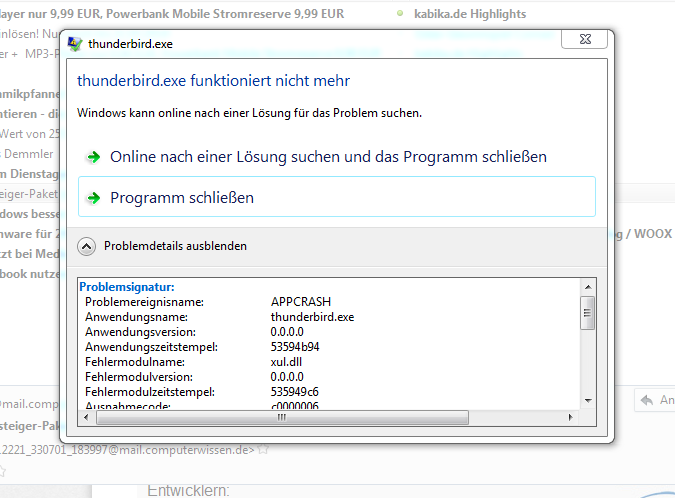Click Fehlermodulname label
The image size is (675, 498).
tap(135, 362)
